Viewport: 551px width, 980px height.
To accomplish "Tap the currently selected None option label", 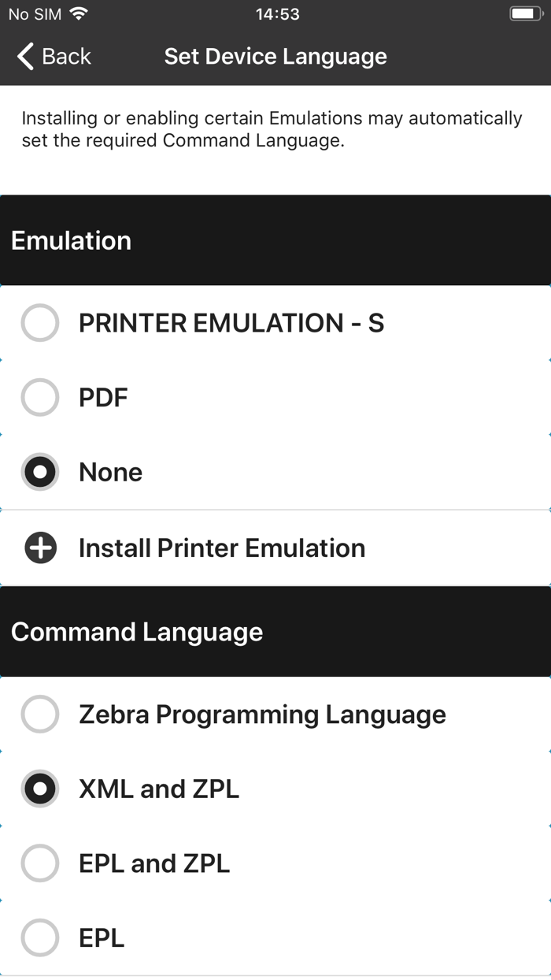I will pyautogui.click(x=110, y=472).
